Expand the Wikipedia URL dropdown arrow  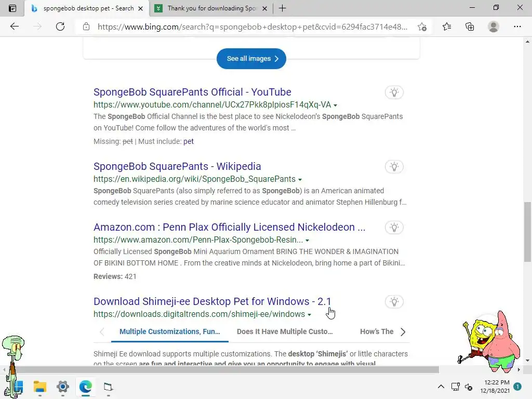tap(300, 179)
